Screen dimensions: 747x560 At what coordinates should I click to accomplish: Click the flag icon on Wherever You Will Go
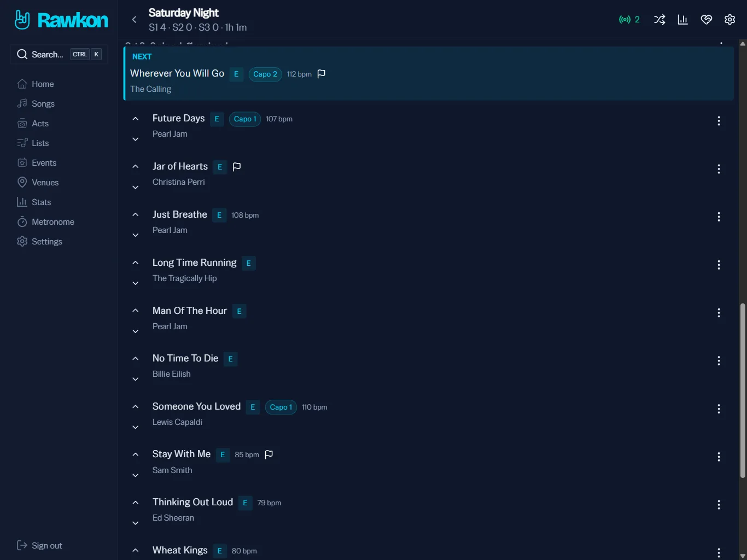[322, 74]
